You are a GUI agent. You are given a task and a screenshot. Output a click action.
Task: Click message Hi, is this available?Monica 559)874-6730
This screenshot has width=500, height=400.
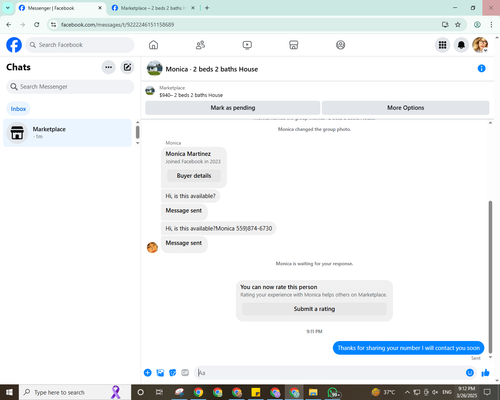point(219,228)
